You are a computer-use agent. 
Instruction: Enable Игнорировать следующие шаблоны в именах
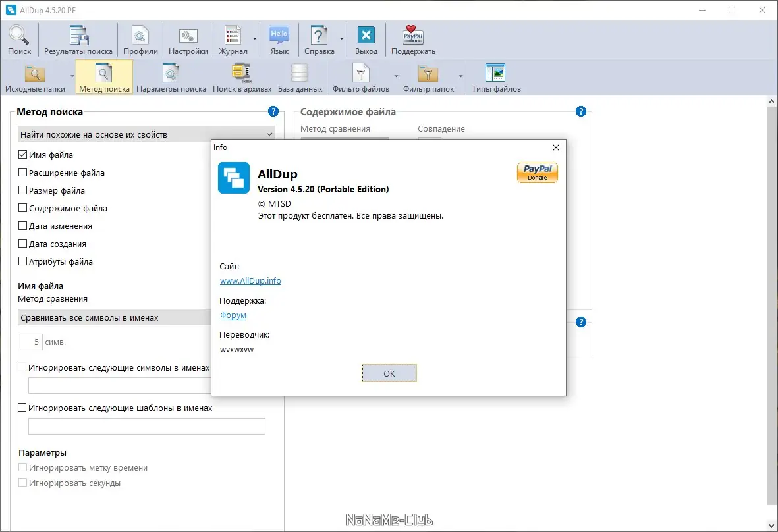(x=22, y=408)
